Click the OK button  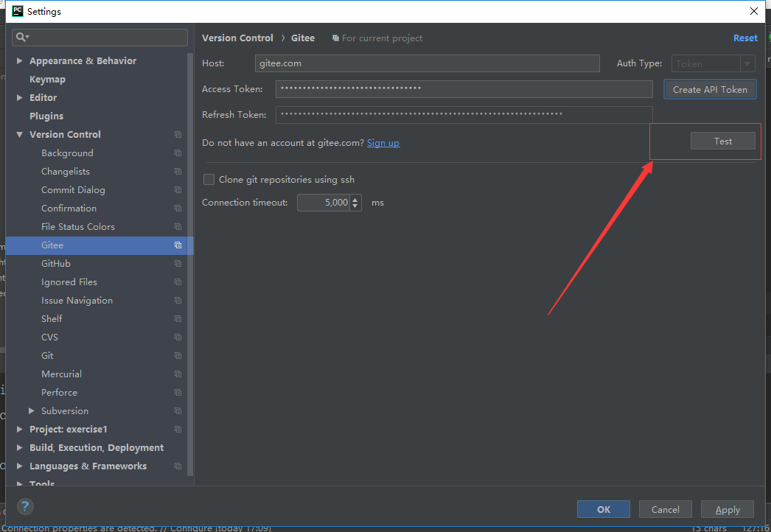click(604, 509)
